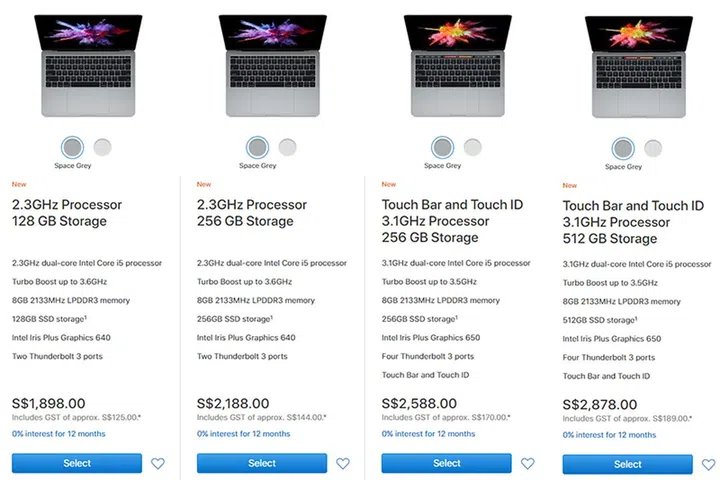Select Silver finish for 3.1GHz 256 GB model
Image resolution: width=720 pixels, height=480 pixels.
[471, 147]
